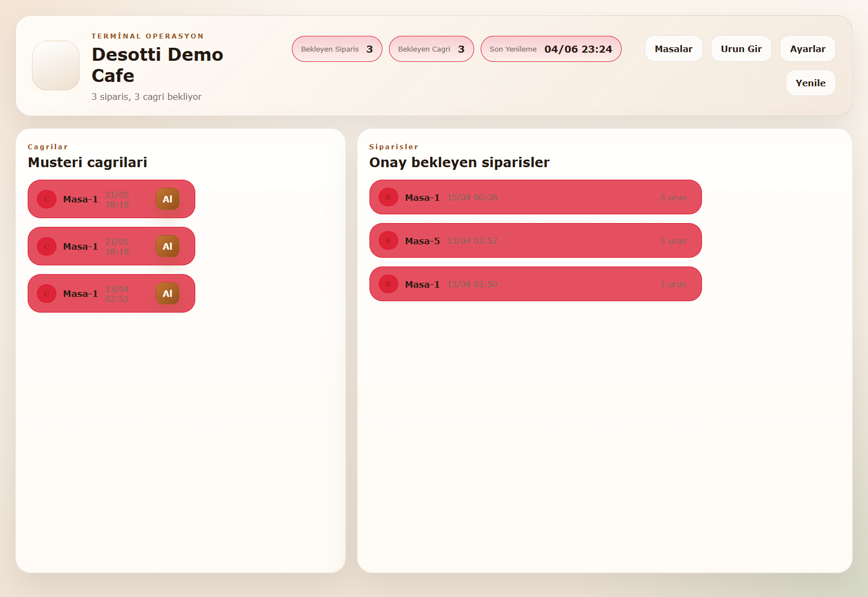Click the first Masa-1 call's 'C' icon
The image size is (868, 597).
(x=47, y=199)
